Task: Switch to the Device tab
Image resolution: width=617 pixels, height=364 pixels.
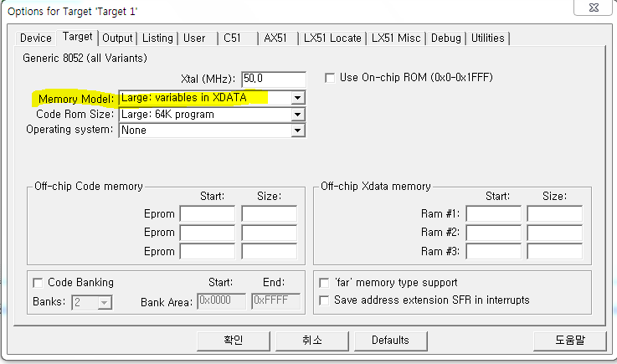Action: tap(35, 38)
